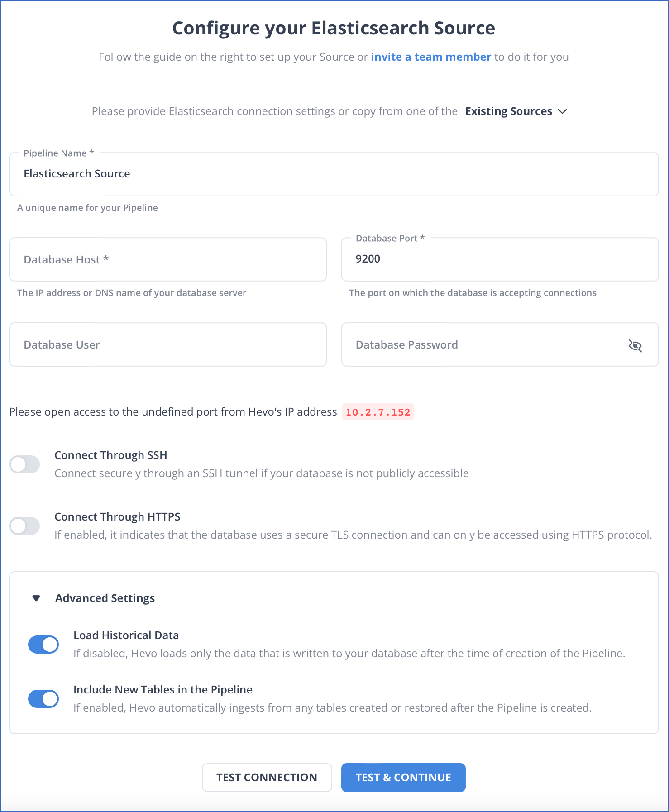Disable the Load Historical Data toggle

click(43, 645)
